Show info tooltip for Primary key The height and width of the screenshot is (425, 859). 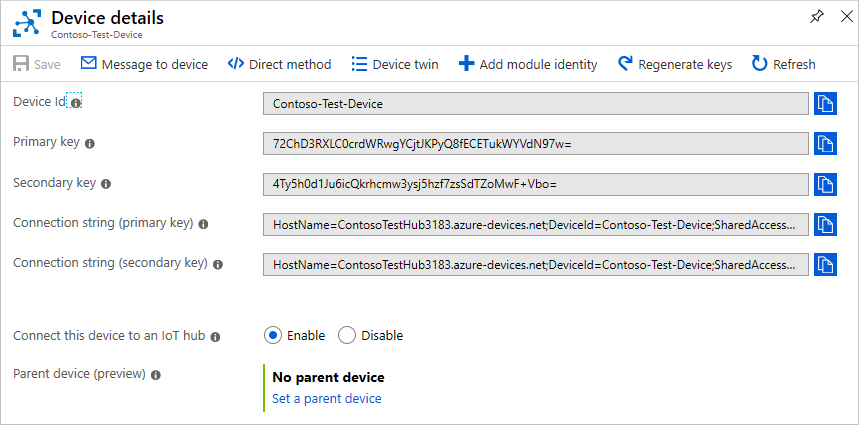[90, 144]
